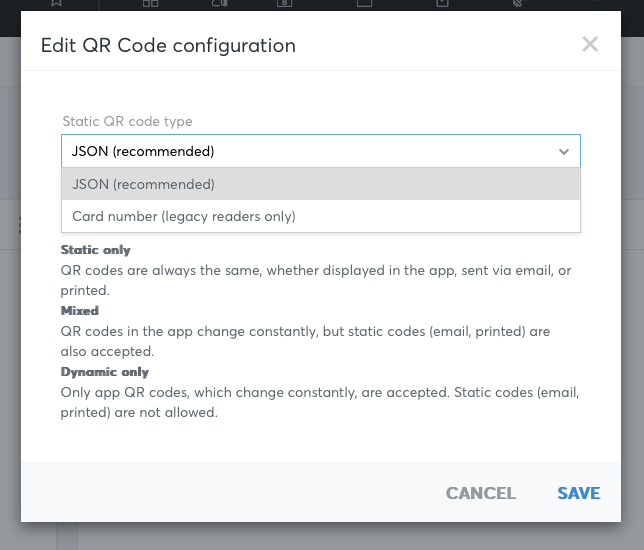Open the two-squares dashboard icon in top bar

150,3
